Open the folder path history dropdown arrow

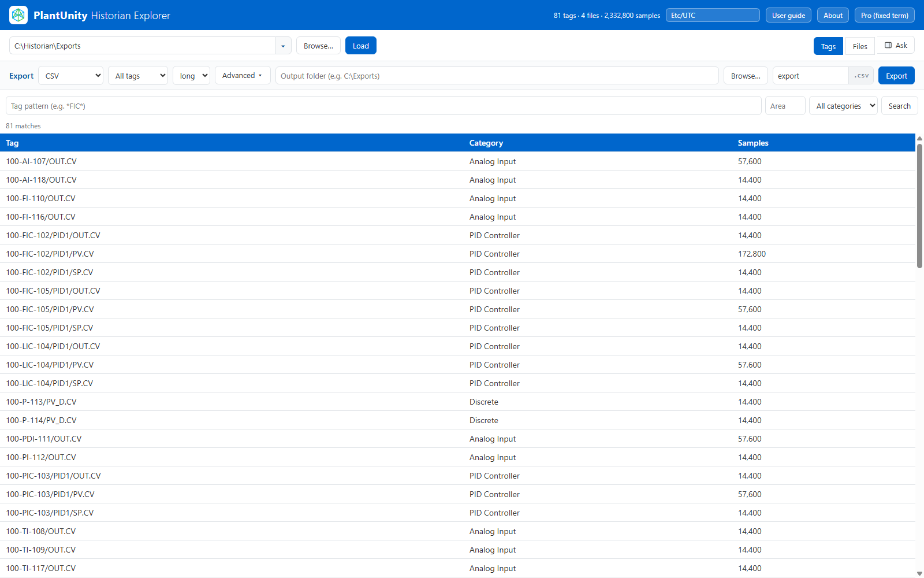click(283, 46)
